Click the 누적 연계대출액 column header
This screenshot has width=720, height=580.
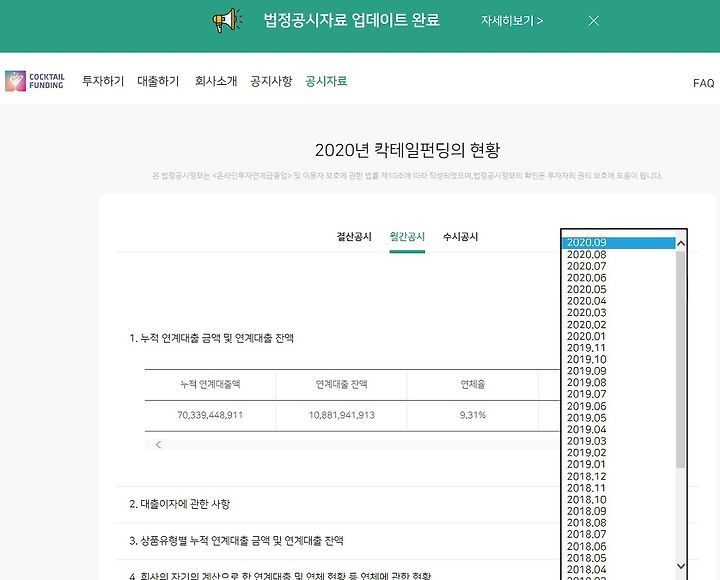210,384
